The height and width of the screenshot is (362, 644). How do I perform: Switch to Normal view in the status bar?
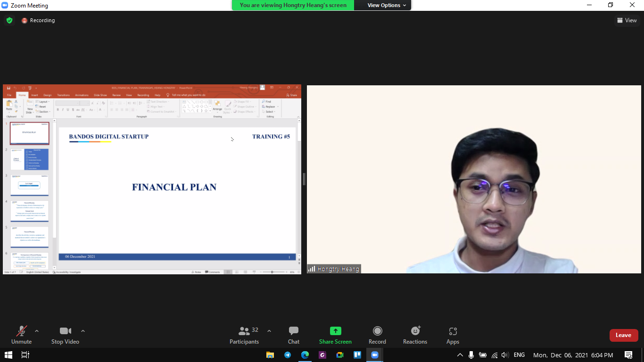[229, 272]
